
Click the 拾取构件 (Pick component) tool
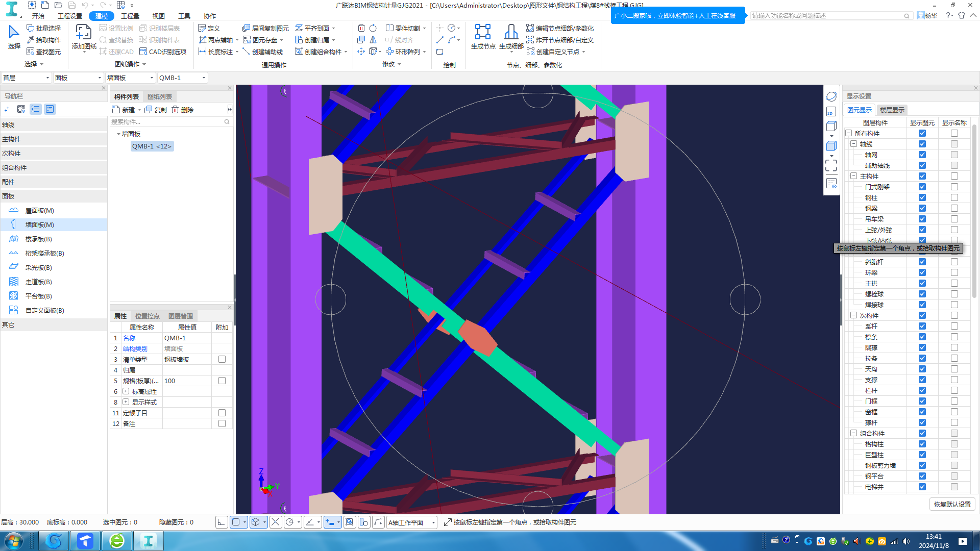(x=43, y=40)
